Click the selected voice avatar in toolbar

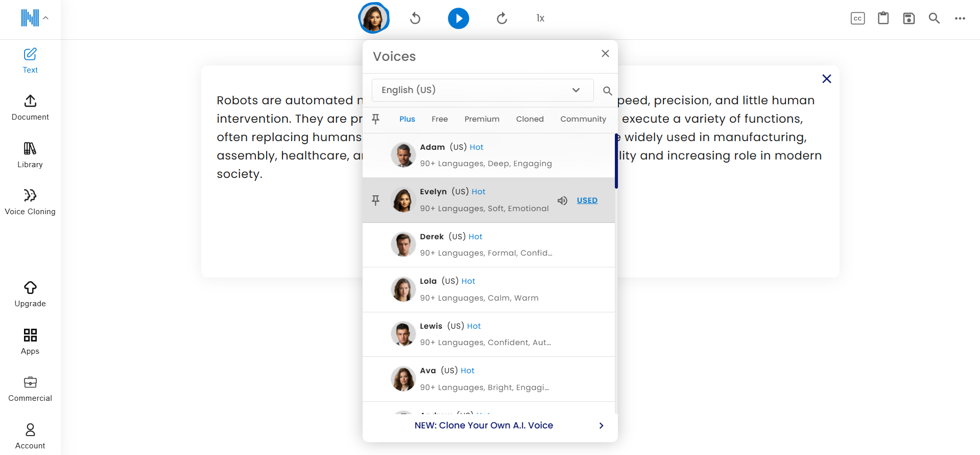pos(374,18)
